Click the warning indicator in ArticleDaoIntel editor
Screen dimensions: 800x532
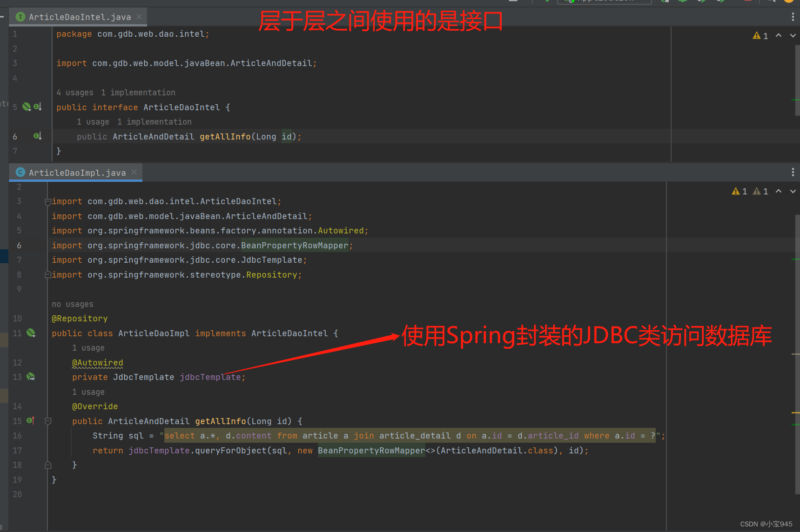760,36
